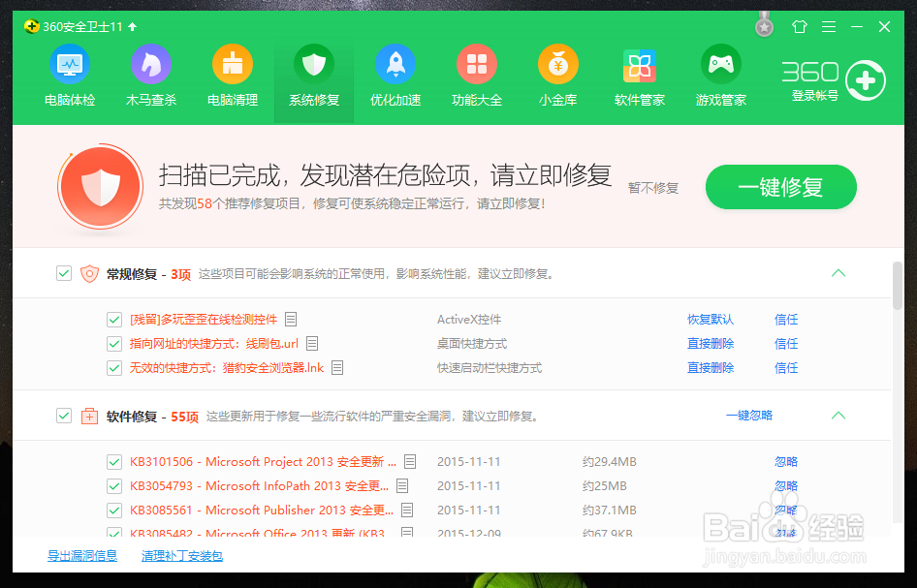
Task: Click 信任 for 猎豹安全浏览器.lnk
Action: tap(786, 368)
